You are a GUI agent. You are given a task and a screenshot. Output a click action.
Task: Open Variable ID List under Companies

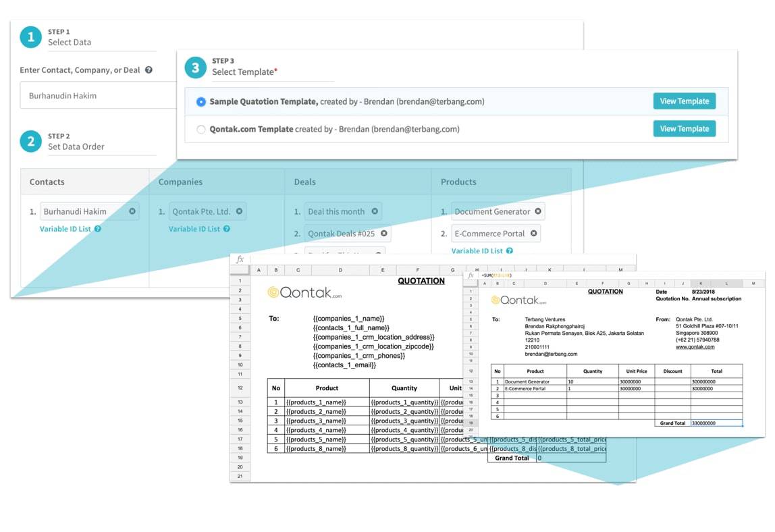click(x=194, y=229)
